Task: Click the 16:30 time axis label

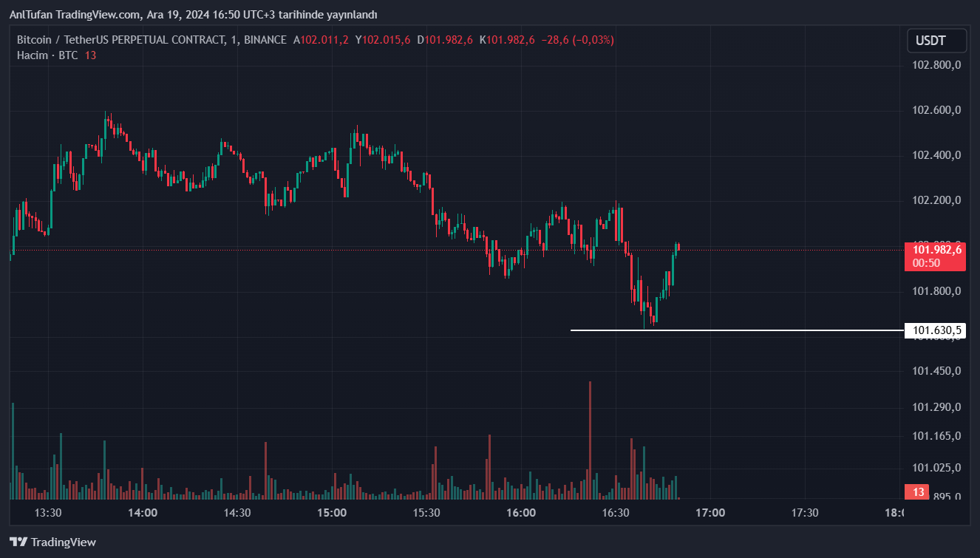Action: pos(616,512)
